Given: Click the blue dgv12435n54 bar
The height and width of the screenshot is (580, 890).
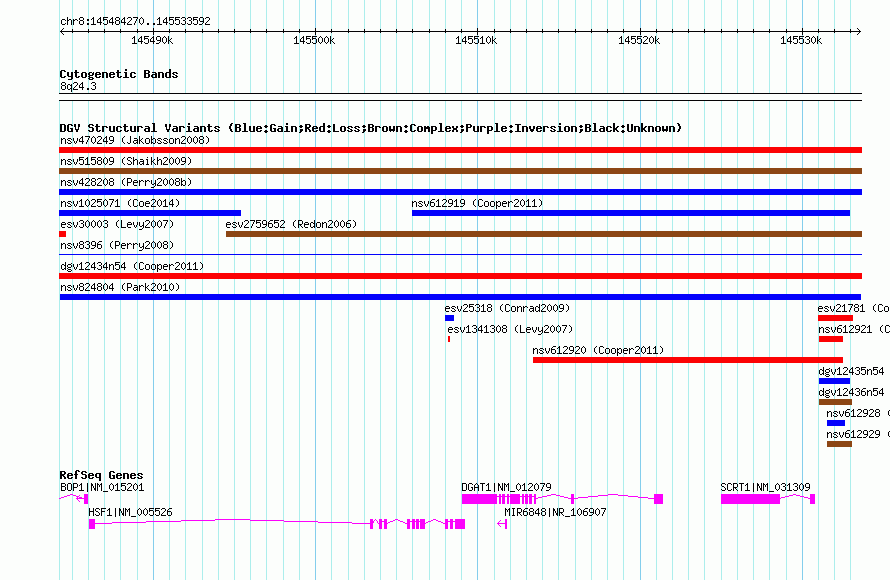Looking at the screenshot, I should point(834,381).
